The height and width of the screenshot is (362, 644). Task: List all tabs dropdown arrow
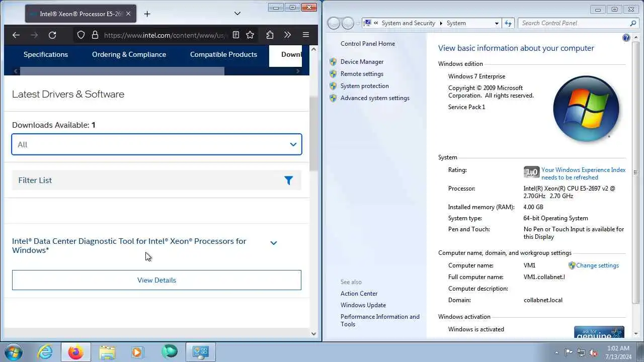[x=237, y=13]
